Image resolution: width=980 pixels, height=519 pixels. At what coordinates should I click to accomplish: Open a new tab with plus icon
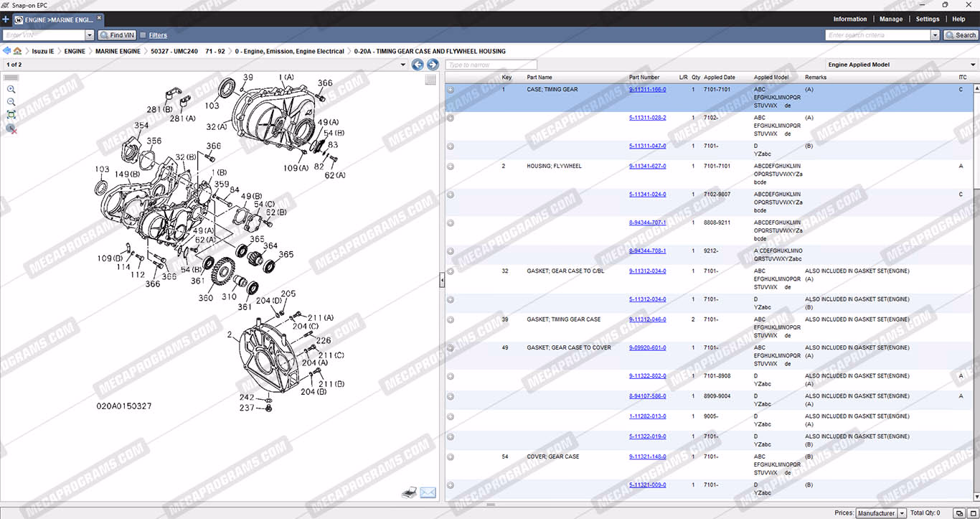[6, 19]
